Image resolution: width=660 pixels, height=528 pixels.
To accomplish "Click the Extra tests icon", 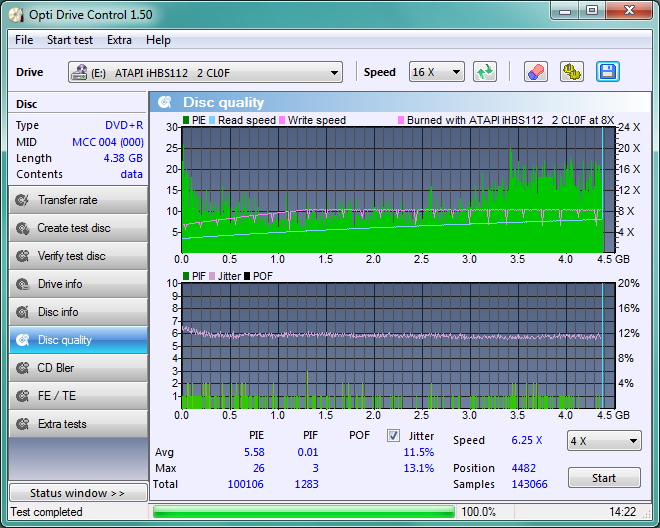I will click(22, 424).
